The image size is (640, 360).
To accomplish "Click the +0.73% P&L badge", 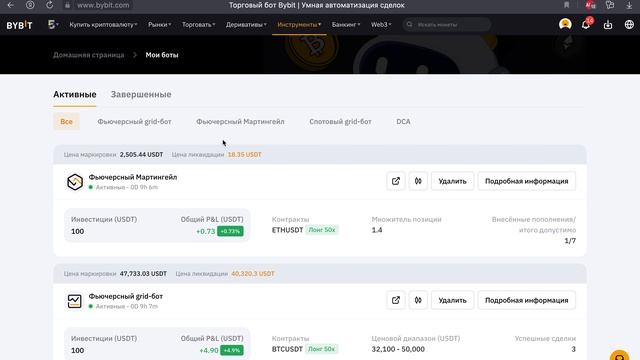I will tap(230, 231).
